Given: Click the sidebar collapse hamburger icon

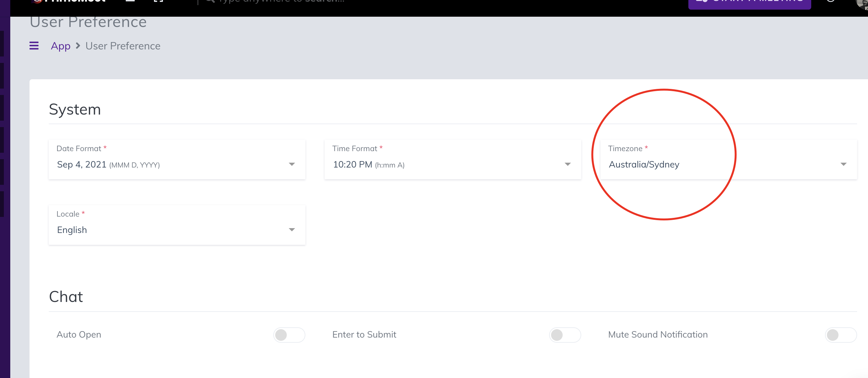Looking at the screenshot, I should 33,45.
